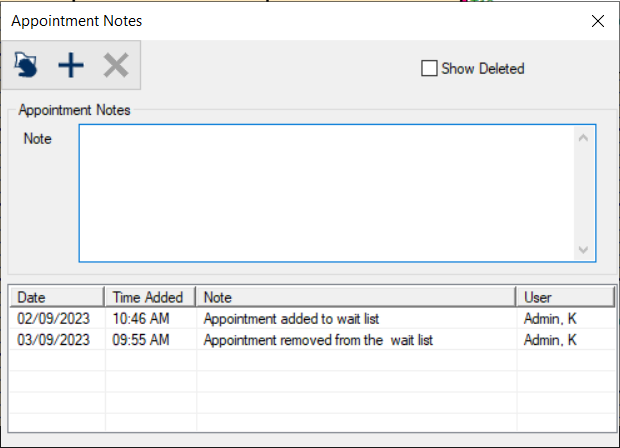Click the Show Deleted label text
Viewport: 620px width, 448px height.
483,69
